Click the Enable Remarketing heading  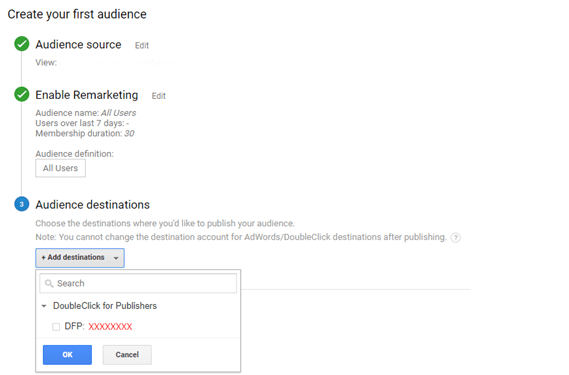click(87, 95)
